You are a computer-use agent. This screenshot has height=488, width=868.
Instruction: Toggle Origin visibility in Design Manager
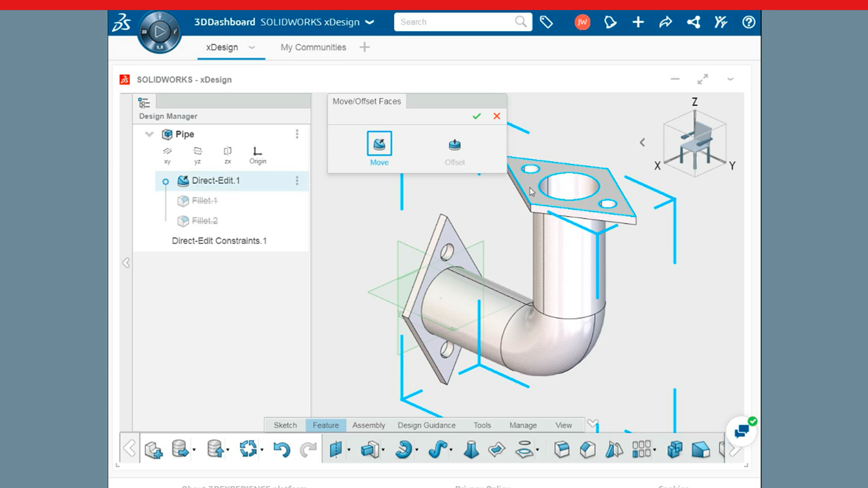[x=258, y=155]
